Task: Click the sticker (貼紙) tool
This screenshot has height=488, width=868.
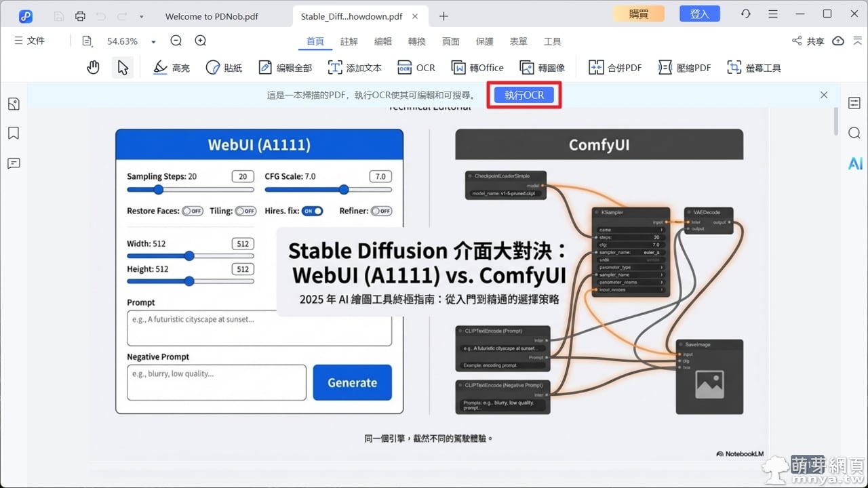Action: pyautogui.click(x=224, y=68)
